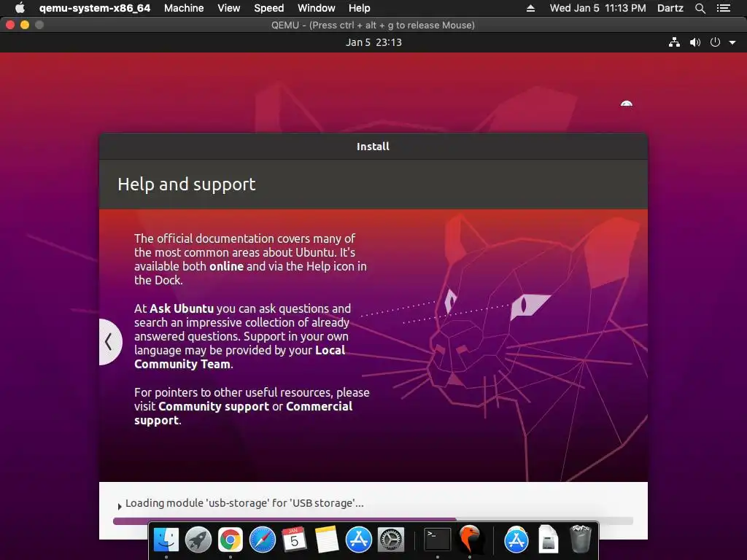Open the Apple menu

pos(20,8)
